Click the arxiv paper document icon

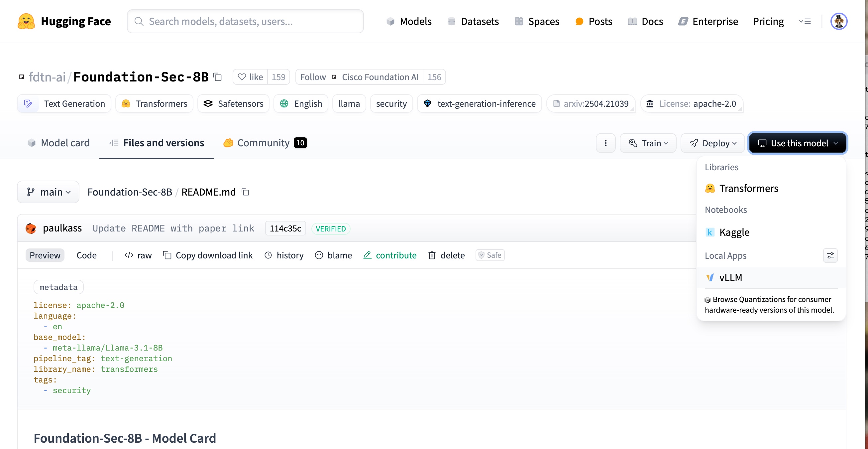click(556, 103)
